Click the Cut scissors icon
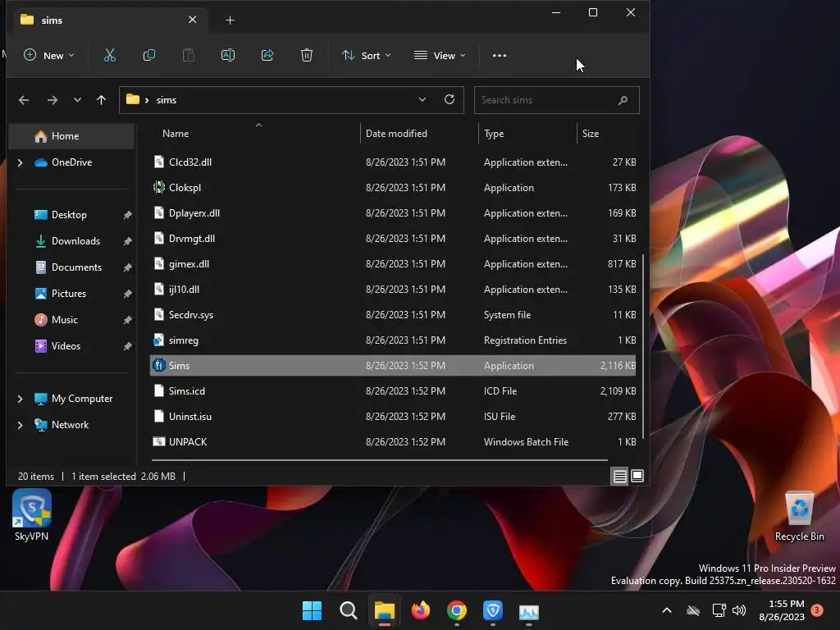 110,55
